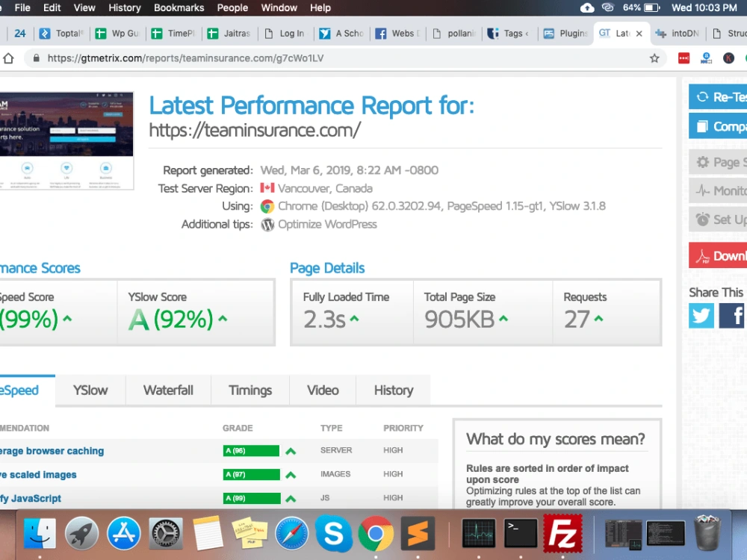Switch to Tags browser tab

[509, 34]
